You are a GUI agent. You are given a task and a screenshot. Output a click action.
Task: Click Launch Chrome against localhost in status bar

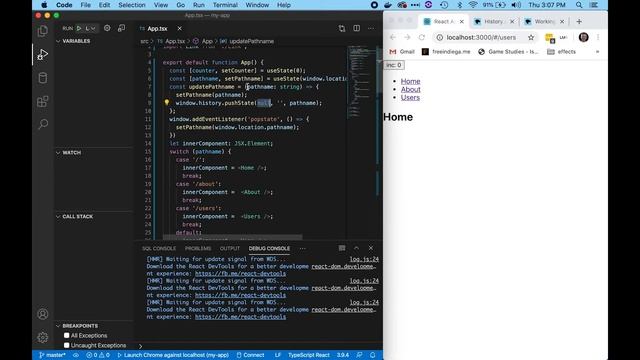[173, 355]
